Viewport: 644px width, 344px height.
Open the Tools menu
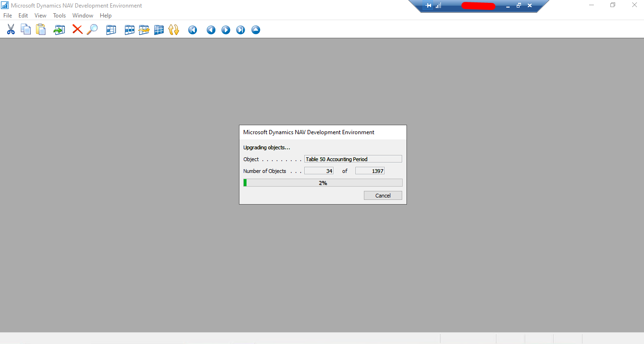(x=59, y=16)
